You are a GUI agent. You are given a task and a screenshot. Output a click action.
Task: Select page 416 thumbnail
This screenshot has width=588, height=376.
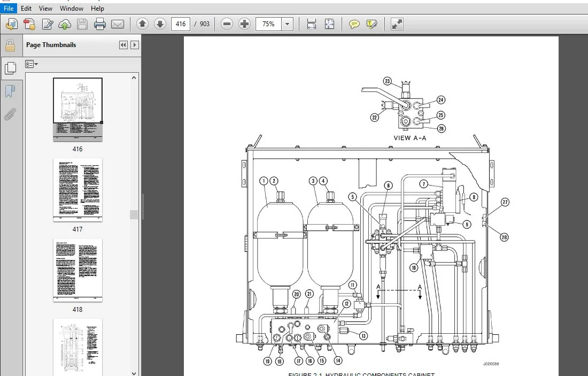tap(78, 110)
